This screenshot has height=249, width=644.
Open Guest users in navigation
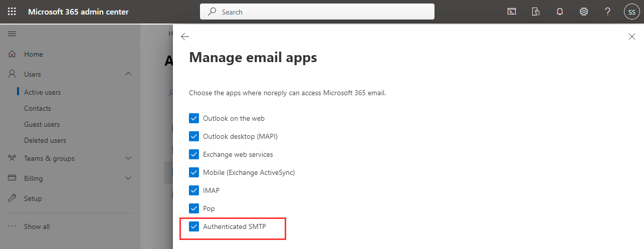(x=42, y=124)
